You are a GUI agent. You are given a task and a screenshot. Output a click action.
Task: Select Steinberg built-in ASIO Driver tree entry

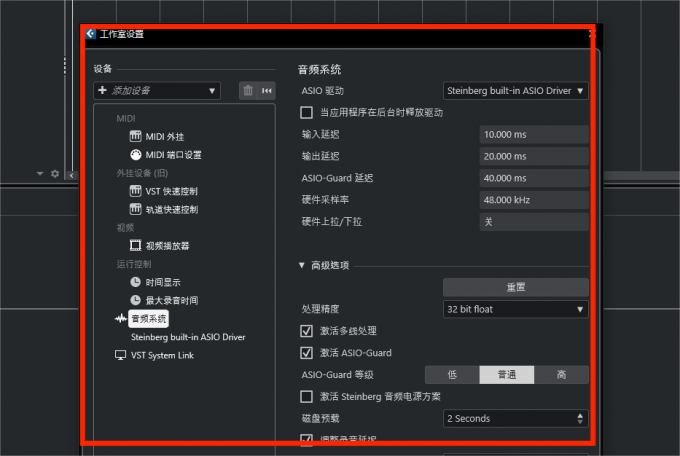(188, 337)
